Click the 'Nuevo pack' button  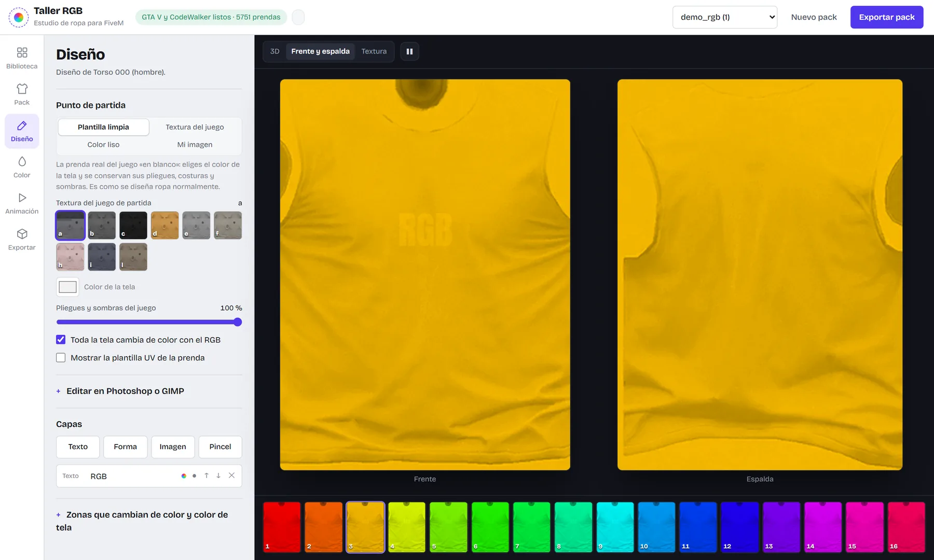pos(814,17)
